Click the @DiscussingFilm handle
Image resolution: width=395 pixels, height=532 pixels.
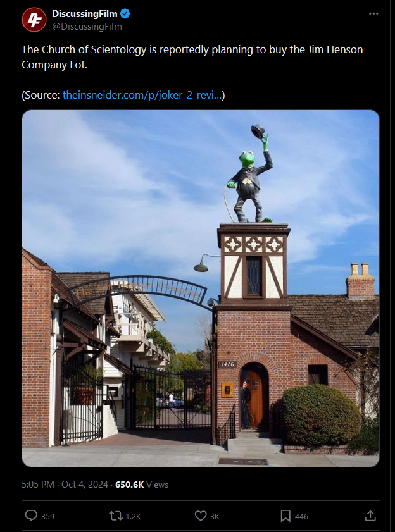click(x=87, y=27)
